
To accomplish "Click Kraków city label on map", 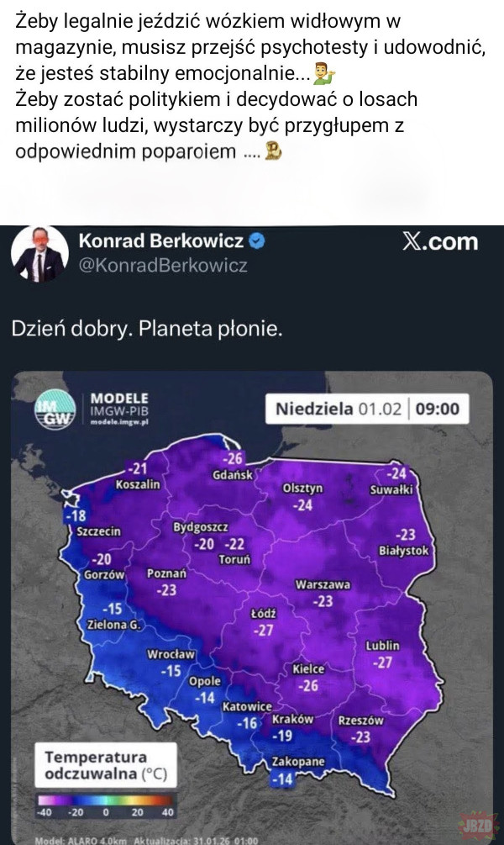I will click(x=292, y=720).
